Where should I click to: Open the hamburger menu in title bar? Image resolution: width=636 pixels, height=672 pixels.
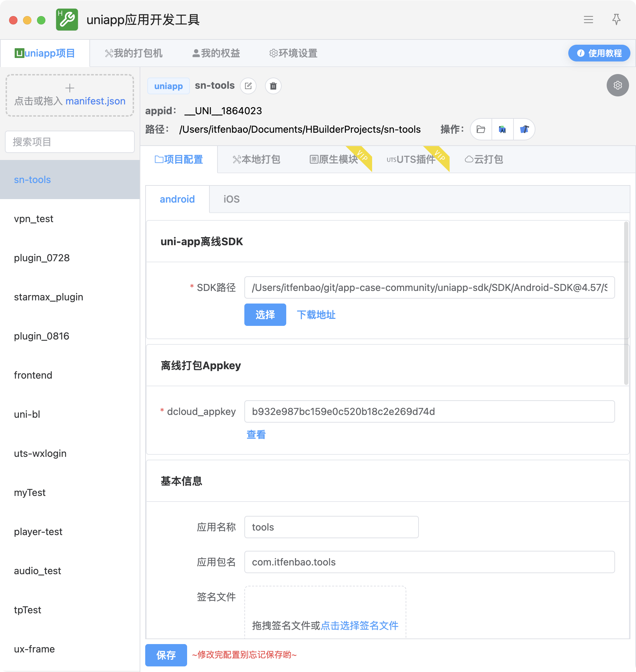point(589,20)
